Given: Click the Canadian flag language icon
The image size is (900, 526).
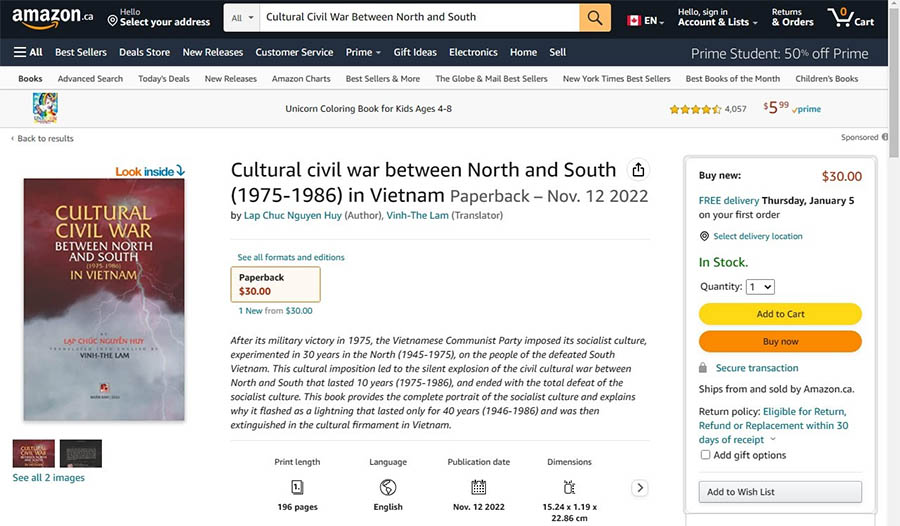Looking at the screenshot, I should click(634, 20).
